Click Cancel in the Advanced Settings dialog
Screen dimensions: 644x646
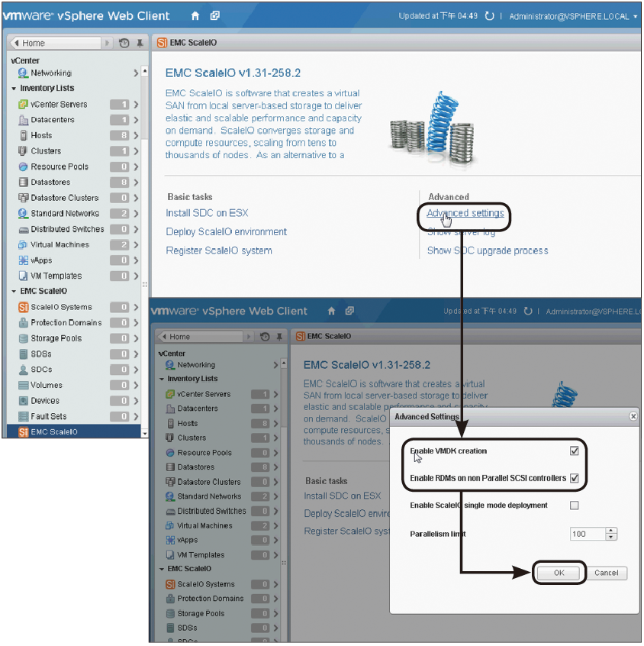[x=606, y=573]
